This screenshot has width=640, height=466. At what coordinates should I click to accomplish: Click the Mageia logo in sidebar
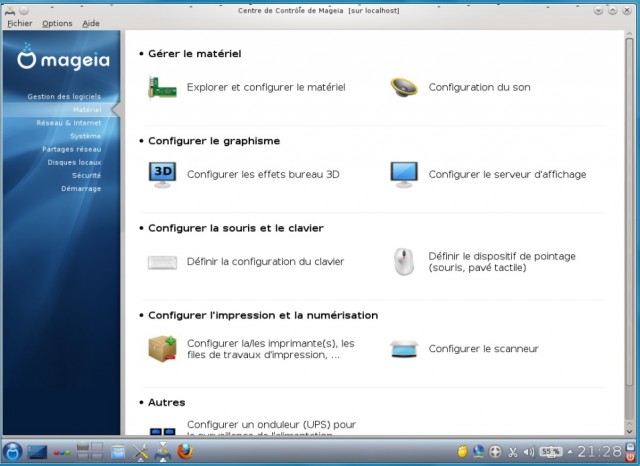coord(63,57)
